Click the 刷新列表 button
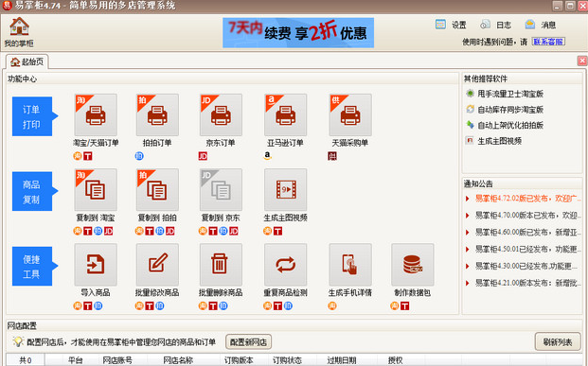Screen dimensions: 588x366 coord(558,341)
